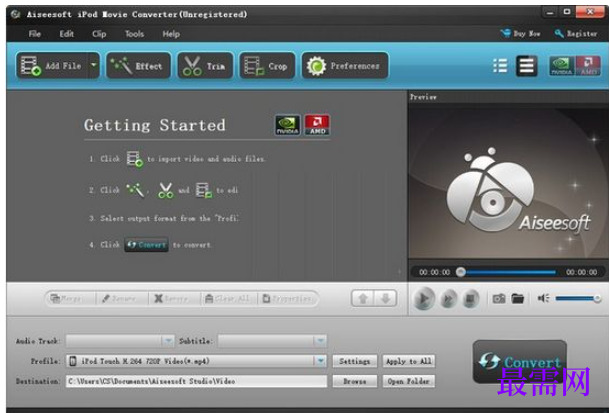This screenshot has width=609, height=413.
Task: Click the Register link
Action: click(x=576, y=33)
